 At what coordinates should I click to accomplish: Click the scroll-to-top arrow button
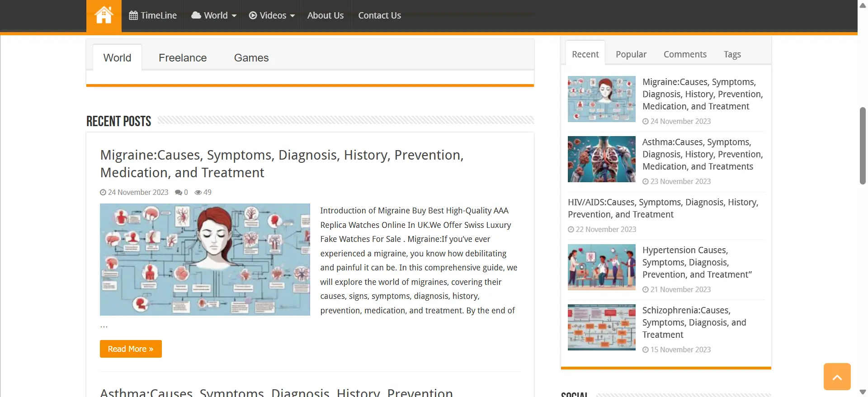pyautogui.click(x=837, y=377)
